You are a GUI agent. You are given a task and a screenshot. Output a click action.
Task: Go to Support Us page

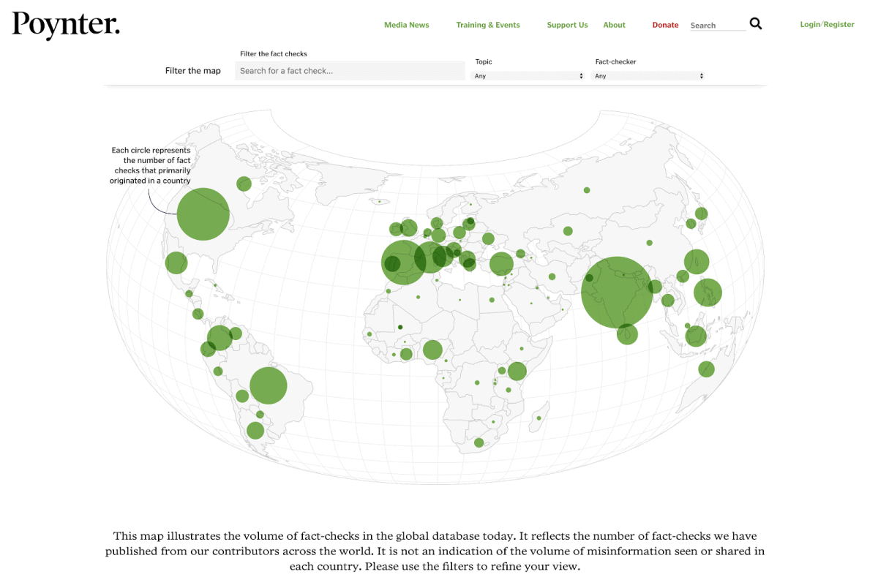click(567, 25)
